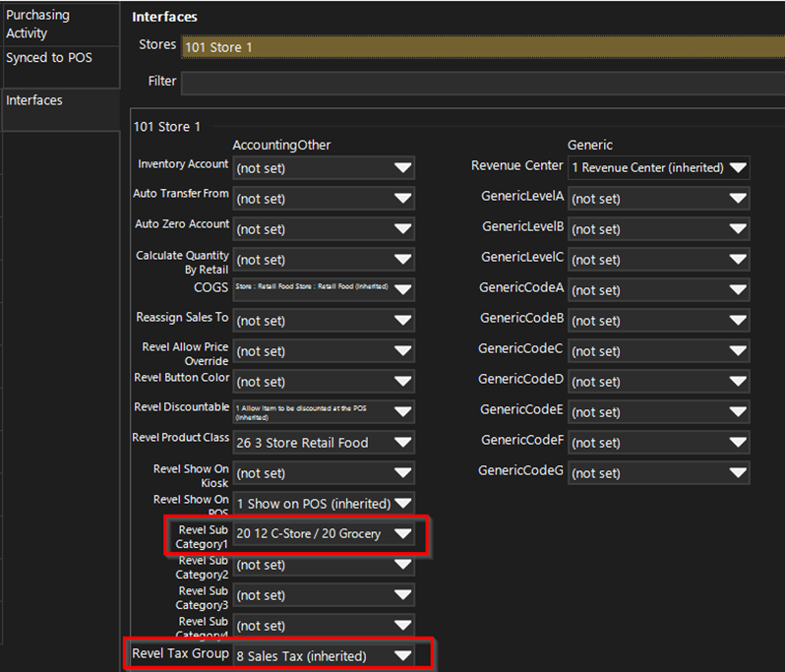Expand the Auto Transfer From dropdown
The height and width of the screenshot is (672, 785).
[x=324, y=199]
